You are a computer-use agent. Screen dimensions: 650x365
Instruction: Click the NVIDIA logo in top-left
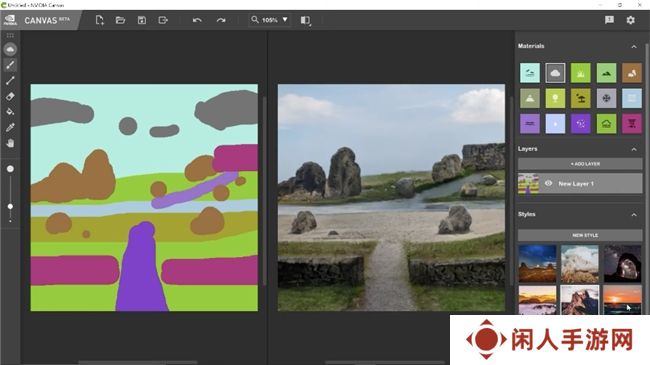(x=10, y=20)
